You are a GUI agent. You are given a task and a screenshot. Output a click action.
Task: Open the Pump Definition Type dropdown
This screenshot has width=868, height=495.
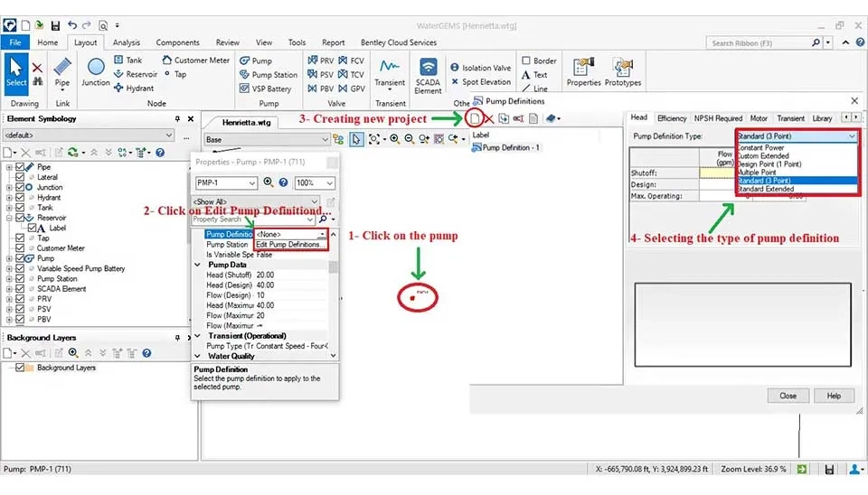click(796, 136)
